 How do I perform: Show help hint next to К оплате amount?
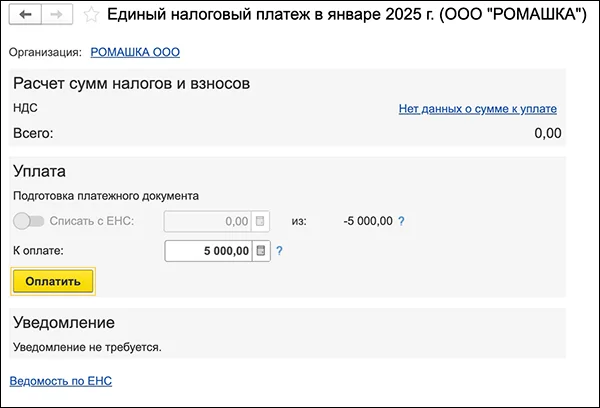pyautogui.click(x=280, y=251)
